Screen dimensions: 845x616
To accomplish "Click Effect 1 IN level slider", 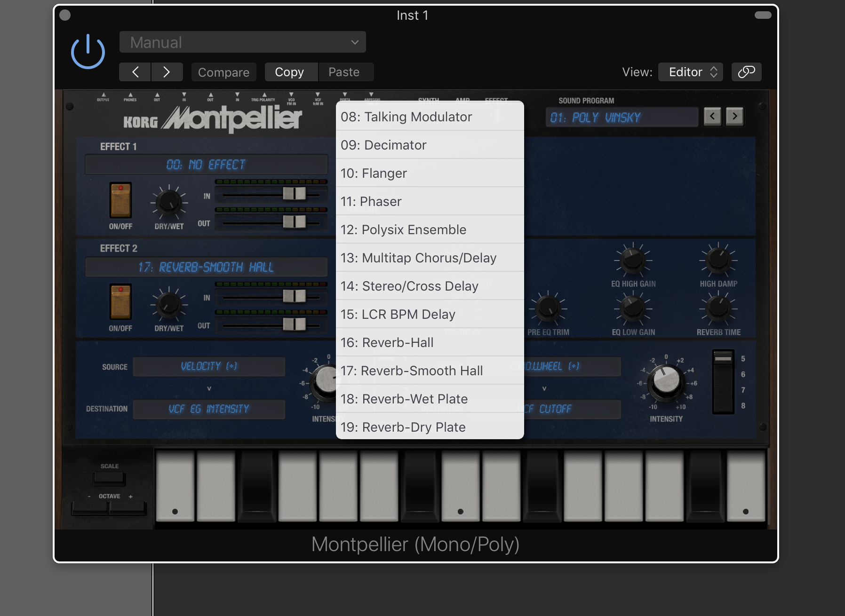I will point(295,194).
